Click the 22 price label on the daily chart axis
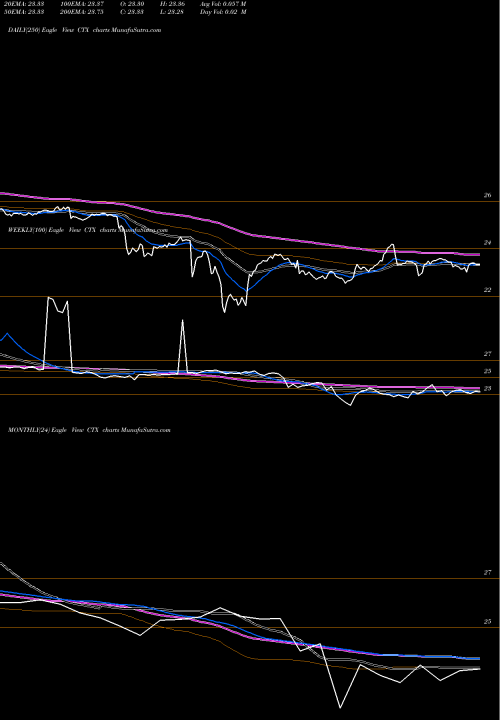500x720 pixels. coord(487,290)
